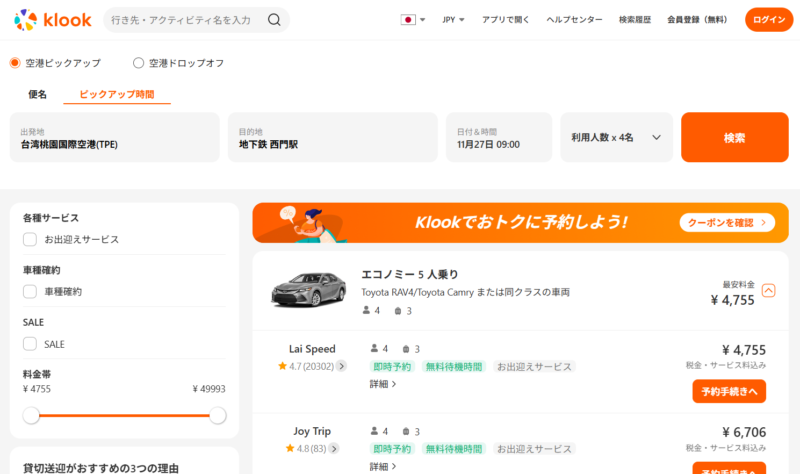This screenshot has width=800, height=474.
Task: Collapse the Economy car listing with the orange chevron
Action: click(768, 291)
